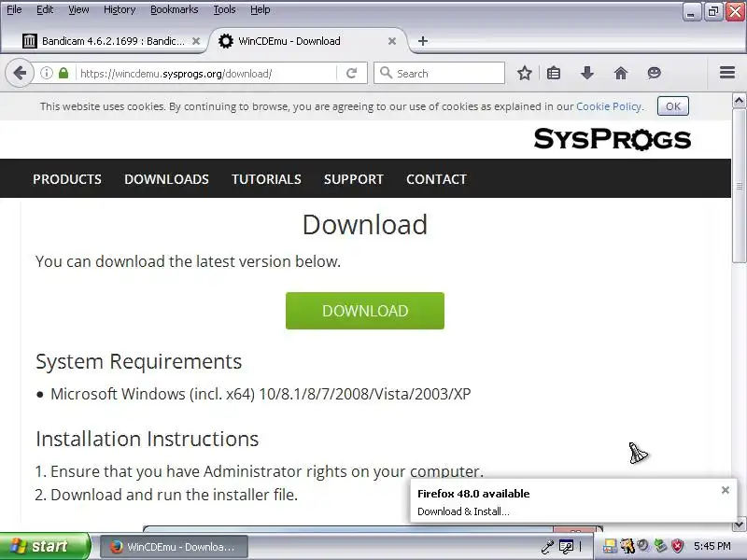Open the Edit menu
This screenshot has width=747, height=560.
point(45,9)
